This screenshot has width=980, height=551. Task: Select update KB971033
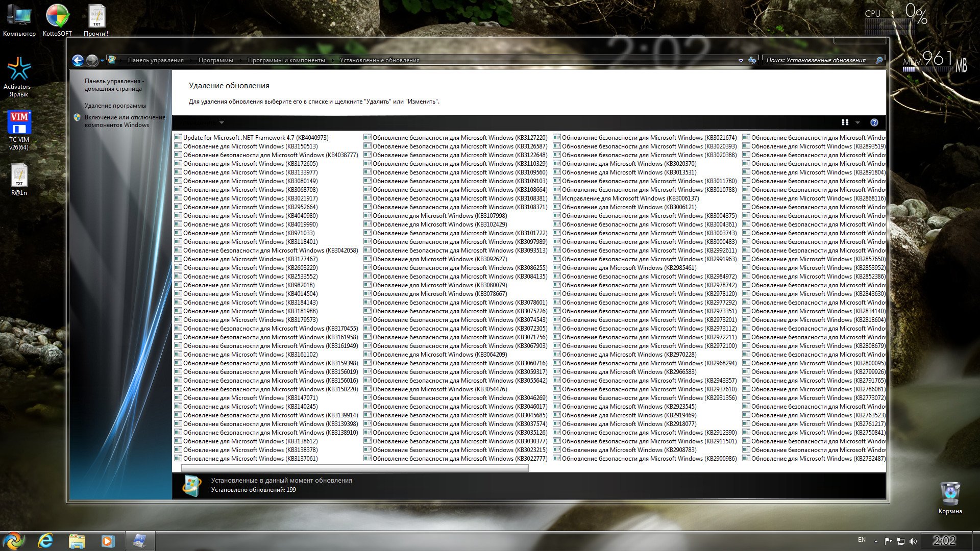(244, 233)
